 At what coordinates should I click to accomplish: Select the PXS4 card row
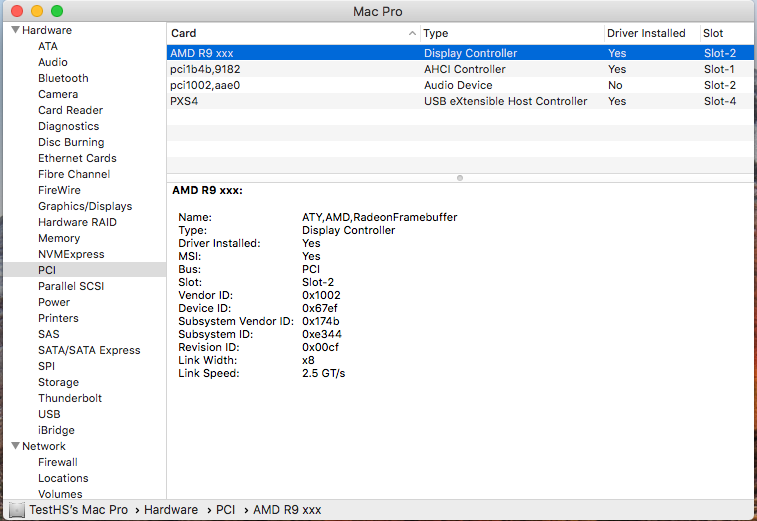coord(460,101)
